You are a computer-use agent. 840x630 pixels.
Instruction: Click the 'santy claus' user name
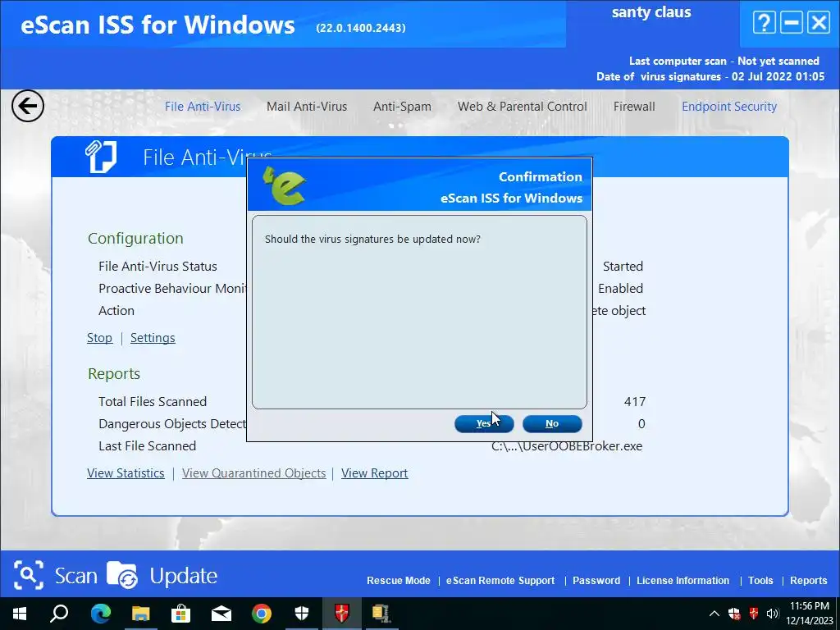[x=651, y=12]
